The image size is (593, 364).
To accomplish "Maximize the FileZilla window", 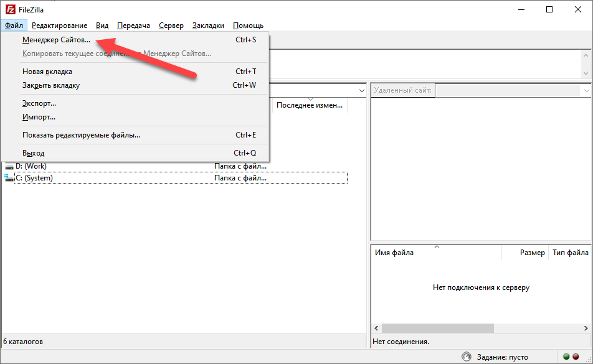I will tap(549, 9).
